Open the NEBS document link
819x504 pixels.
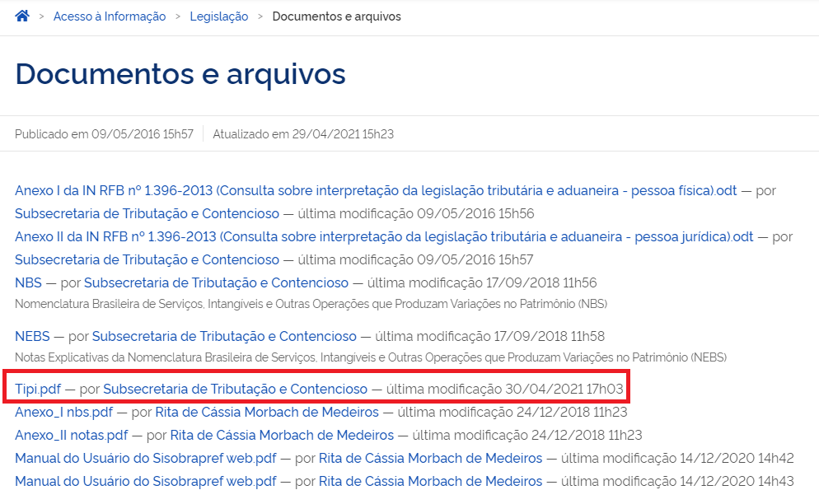(32, 336)
